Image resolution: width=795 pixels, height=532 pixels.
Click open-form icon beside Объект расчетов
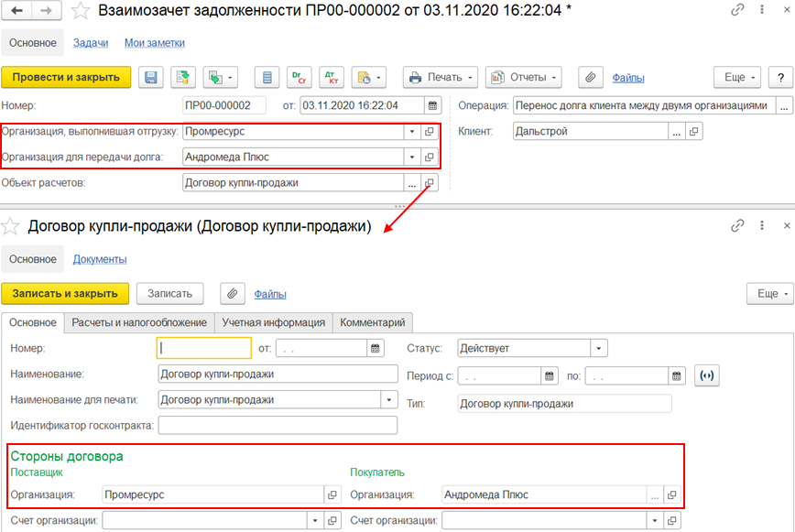coord(429,183)
